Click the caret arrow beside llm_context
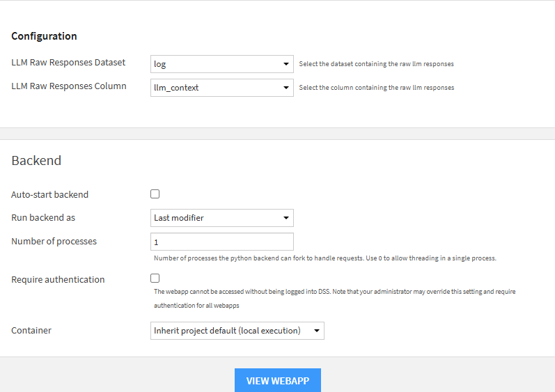The height and width of the screenshot is (392, 555). [x=286, y=88]
